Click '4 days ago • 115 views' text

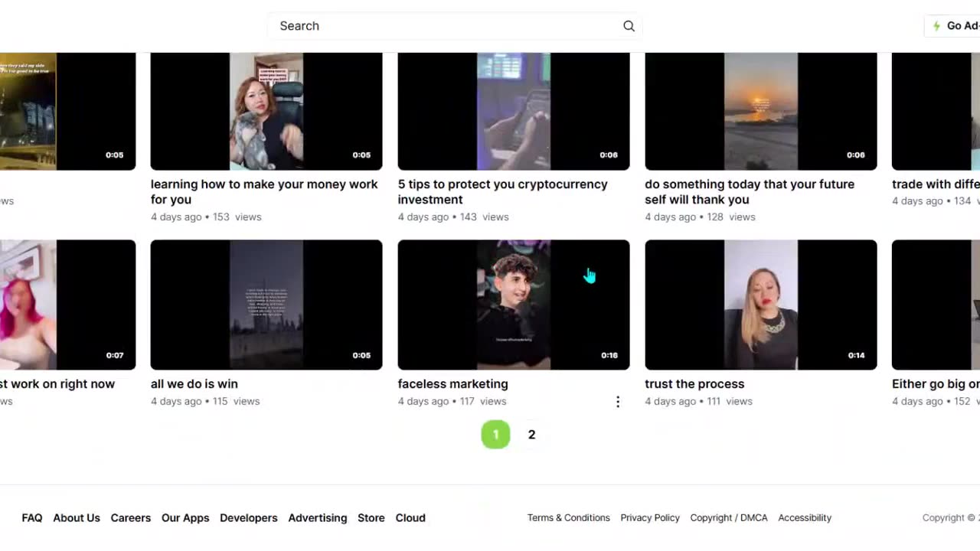pyautogui.click(x=205, y=402)
